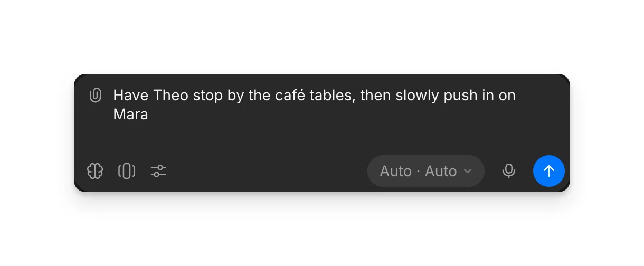The width and height of the screenshot is (644, 266).
Task: Place cursor after the word Mara
Action: tap(149, 115)
